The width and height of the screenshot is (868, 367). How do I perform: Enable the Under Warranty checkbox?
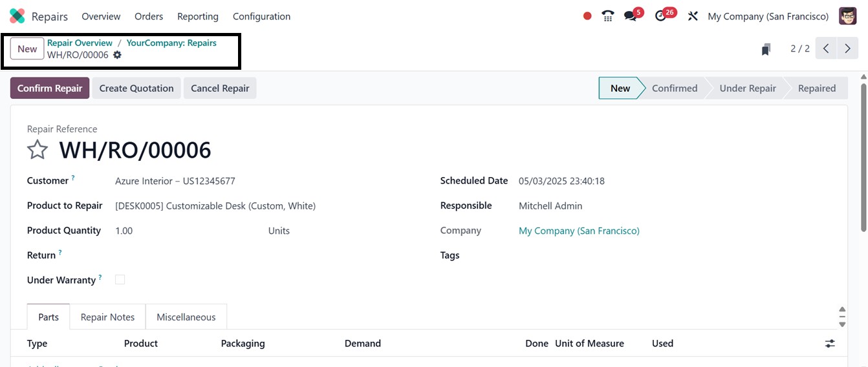click(x=120, y=280)
